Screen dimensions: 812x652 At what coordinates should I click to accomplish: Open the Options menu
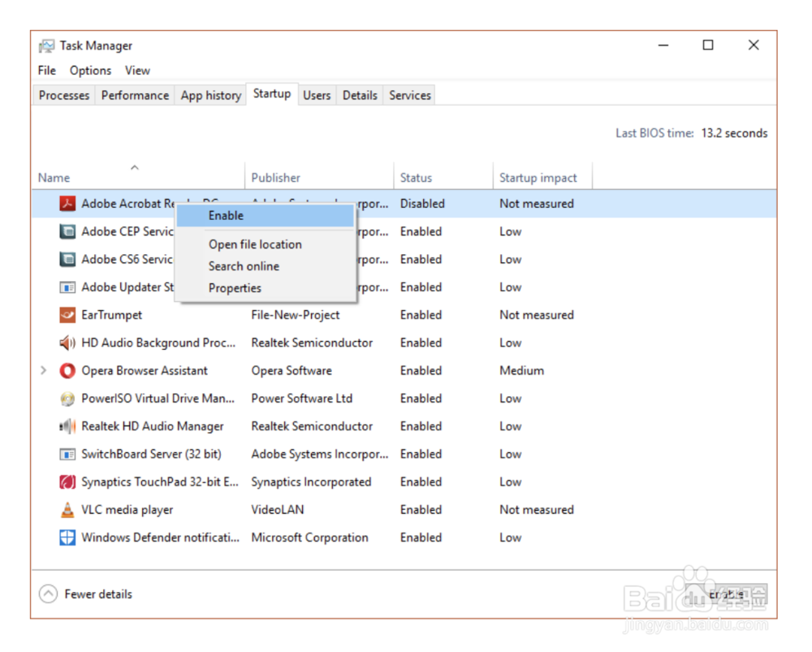tap(91, 71)
